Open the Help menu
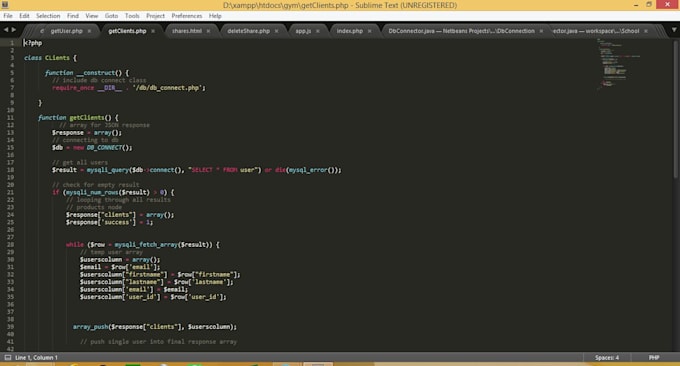Viewport: 680px width, 366px height. click(215, 16)
